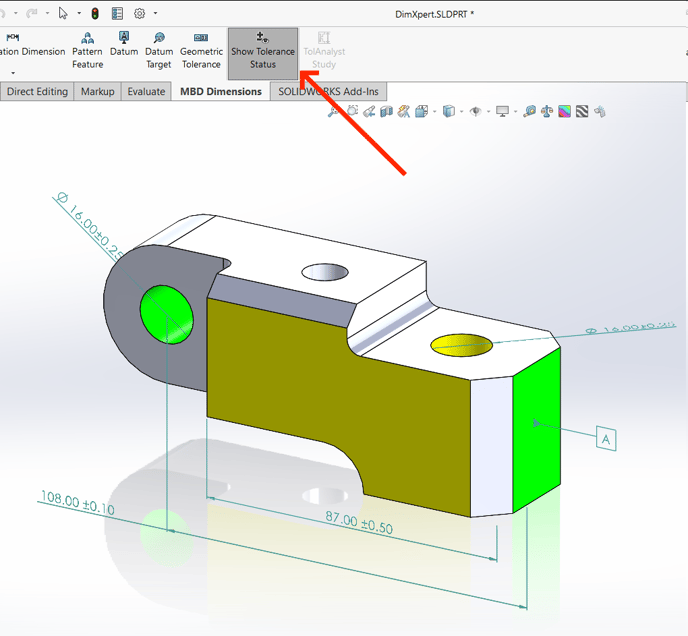Click the last heads-up toolbar icon
Screen dimensions: 688x636
click(600, 111)
